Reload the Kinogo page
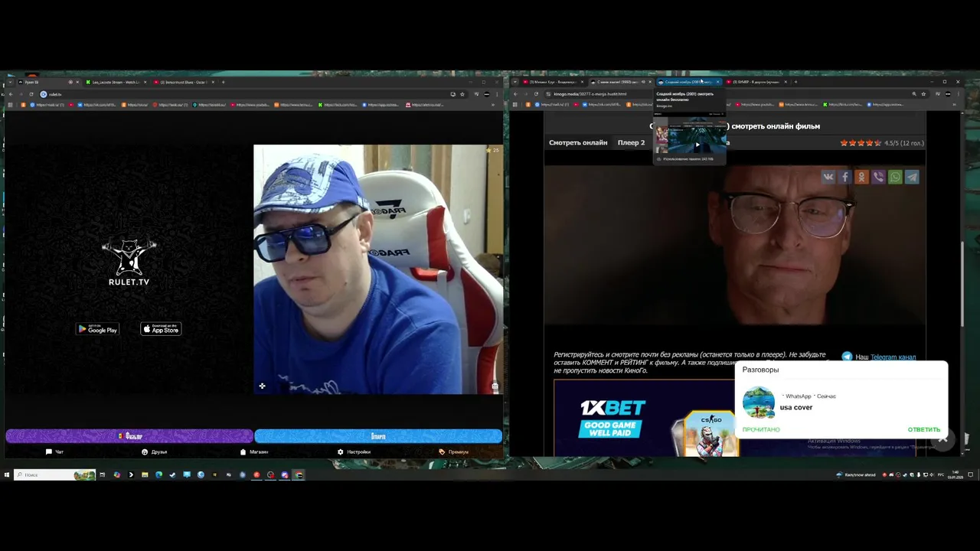 coord(536,94)
